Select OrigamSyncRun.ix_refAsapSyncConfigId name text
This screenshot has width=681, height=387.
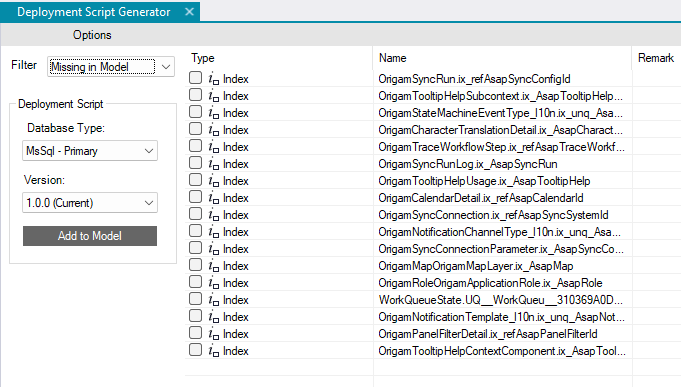[474, 79]
